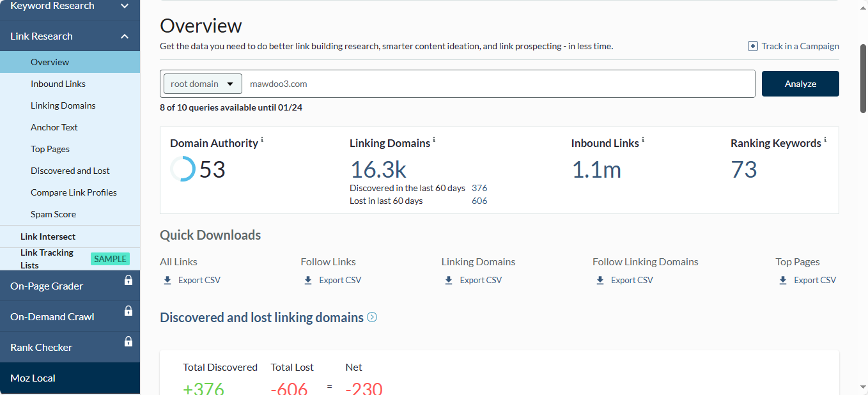Click the Net label
This screenshot has width=868, height=395.
tap(353, 367)
